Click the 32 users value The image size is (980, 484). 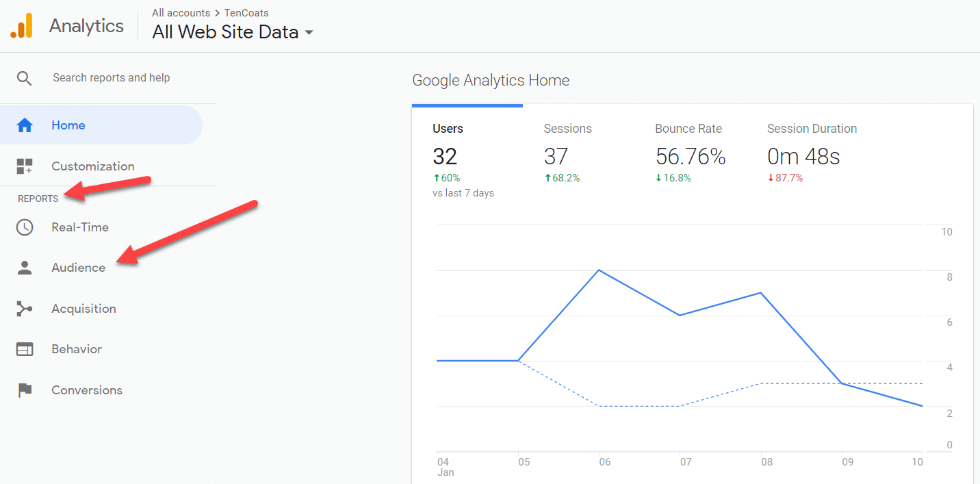click(x=445, y=157)
